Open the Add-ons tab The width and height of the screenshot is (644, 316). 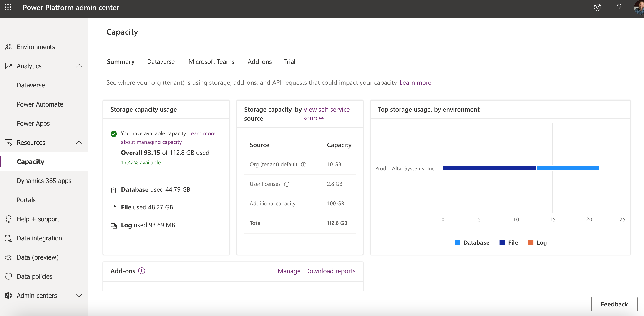(x=259, y=61)
